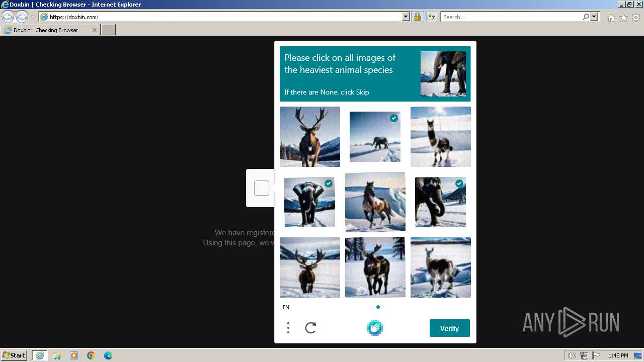The width and height of the screenshot is (644, 362).
Task: Select the antlered deer image, top row
Action: (x=310, y=137)
